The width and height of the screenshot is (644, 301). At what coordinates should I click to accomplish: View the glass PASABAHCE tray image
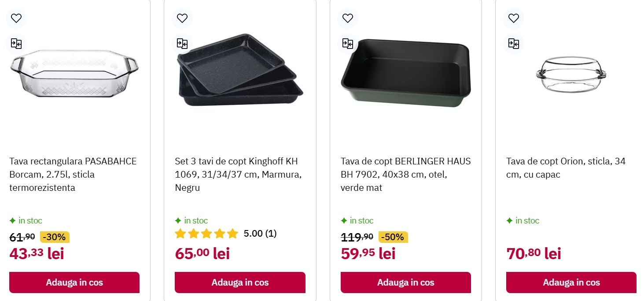(74, 74)
